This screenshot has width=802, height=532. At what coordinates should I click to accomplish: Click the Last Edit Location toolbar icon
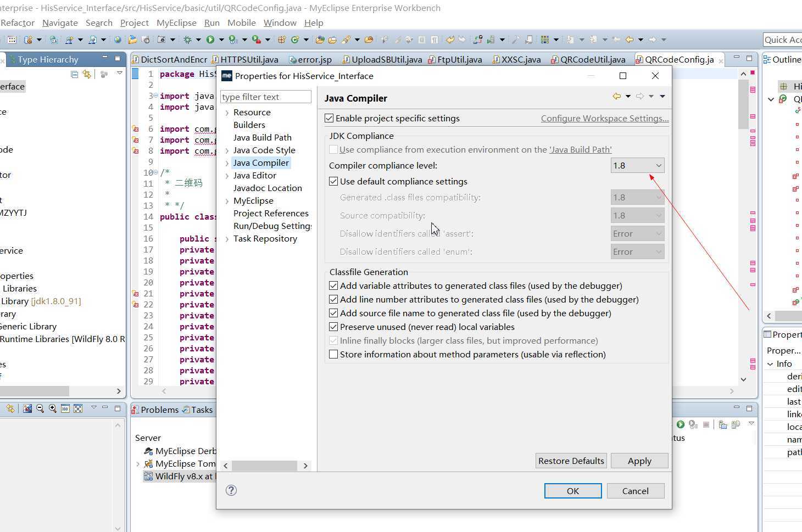click(x=616, y=40)
